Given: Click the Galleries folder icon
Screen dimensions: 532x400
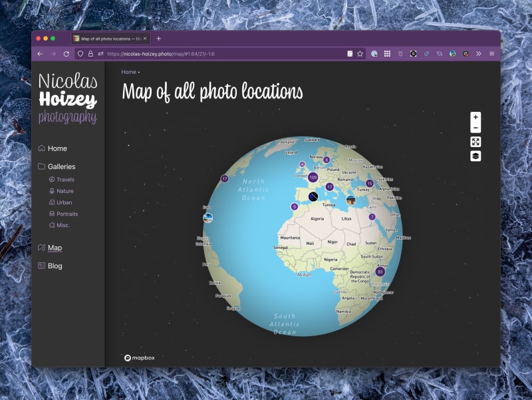Looking at the screenshot, I should point(41,166).
